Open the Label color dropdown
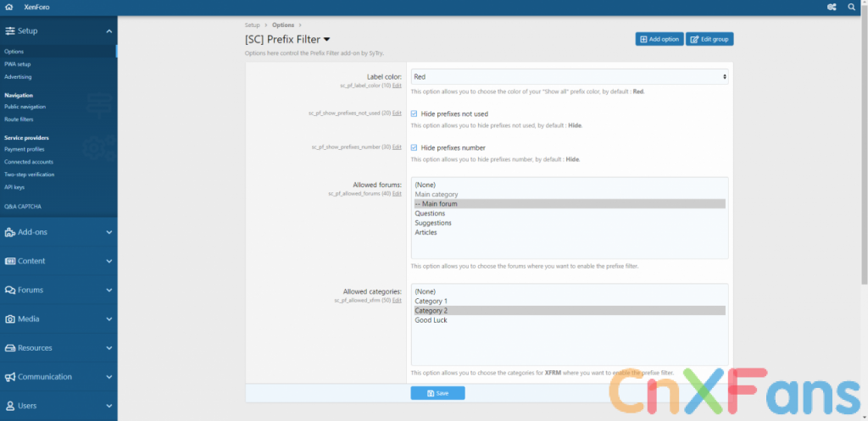Image resolution: width=868 pixels, height=421 pixels. [x=569, y=77]
